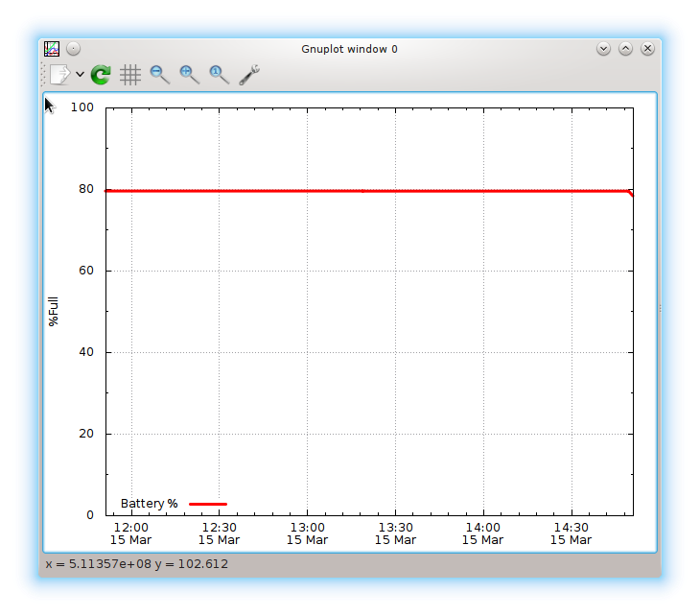700x616 pixels.
Task: Apply next zoom with plus magnifier
Action: click(190, 75)
